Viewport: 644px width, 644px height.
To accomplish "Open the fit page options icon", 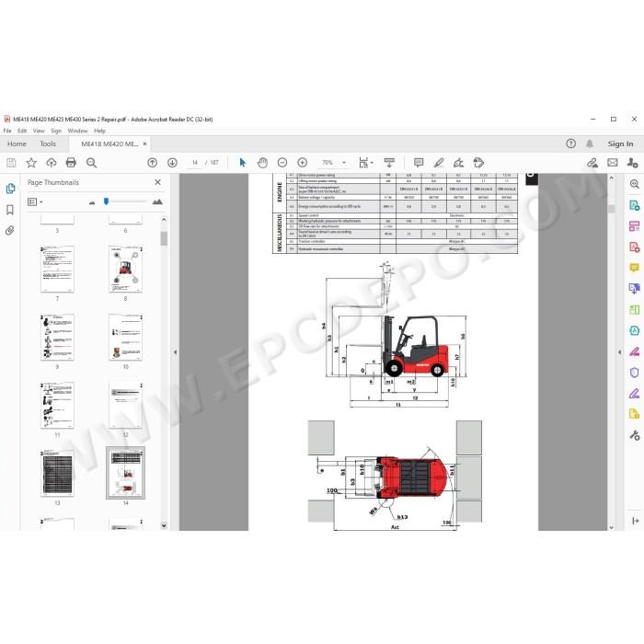I will coord(364,163).
